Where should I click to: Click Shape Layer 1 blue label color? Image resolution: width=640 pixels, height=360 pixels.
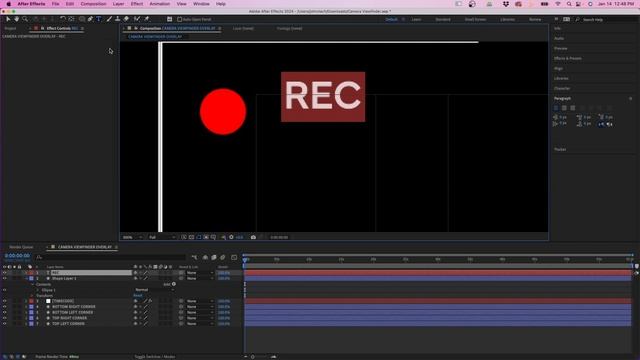(31, 278)
